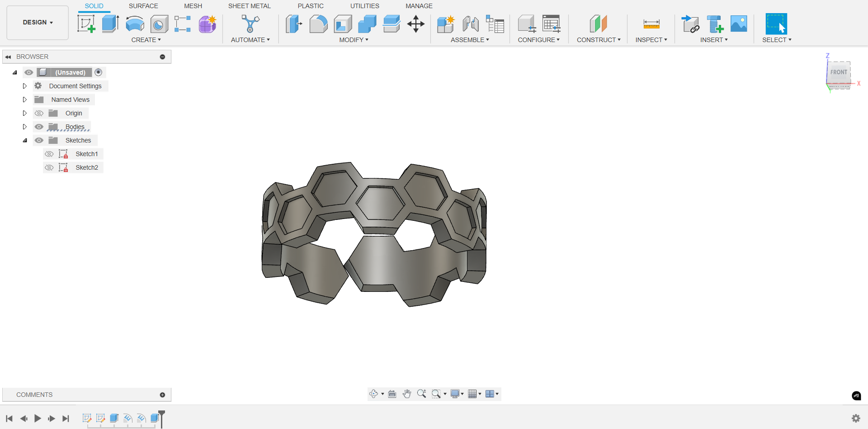Screen dimensions: 868x429
Task: Click the Display Settings monitor icon
Action: click(x=455, y=394)
